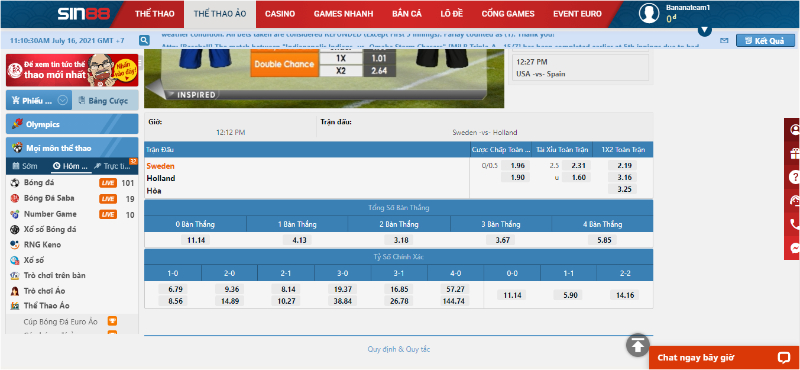Expand the header dropdown arrow under the username

pyautogui.click(x=705, y=31)
